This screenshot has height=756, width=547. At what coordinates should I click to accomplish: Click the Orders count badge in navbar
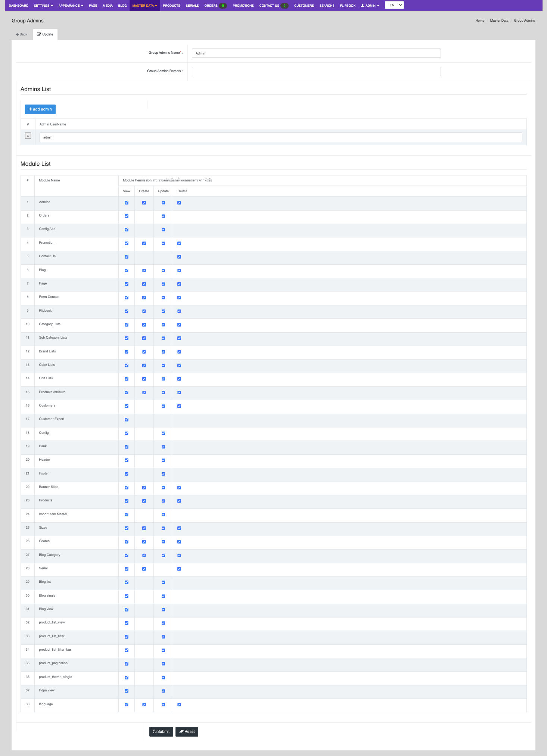click(223, 6)
